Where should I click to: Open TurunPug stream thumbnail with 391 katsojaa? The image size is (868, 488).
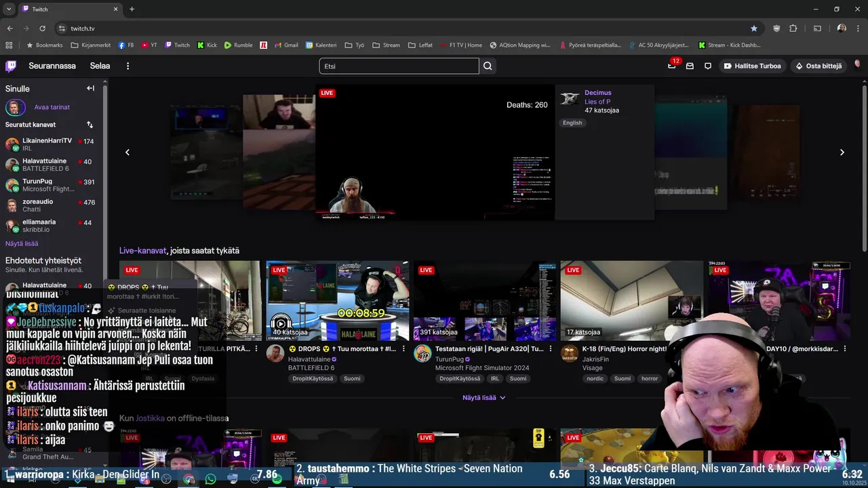pos(485,301)
